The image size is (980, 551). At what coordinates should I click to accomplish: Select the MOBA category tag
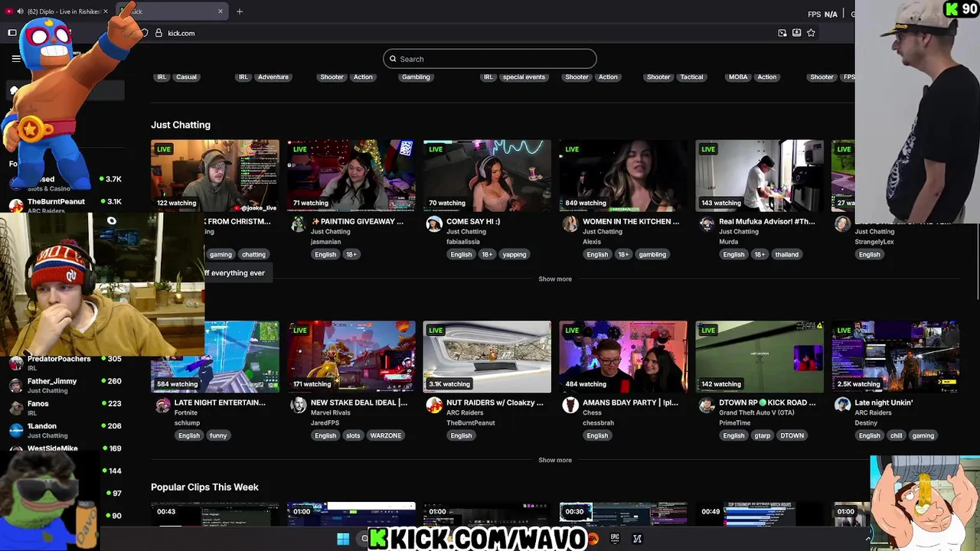(738, 77)
